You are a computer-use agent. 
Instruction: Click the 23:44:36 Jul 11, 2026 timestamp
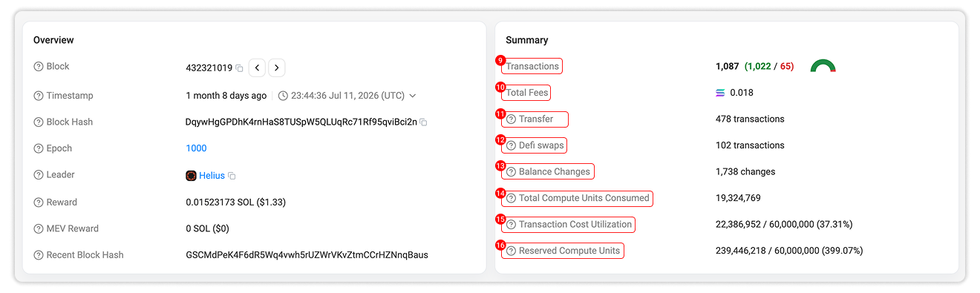point(348,96)
